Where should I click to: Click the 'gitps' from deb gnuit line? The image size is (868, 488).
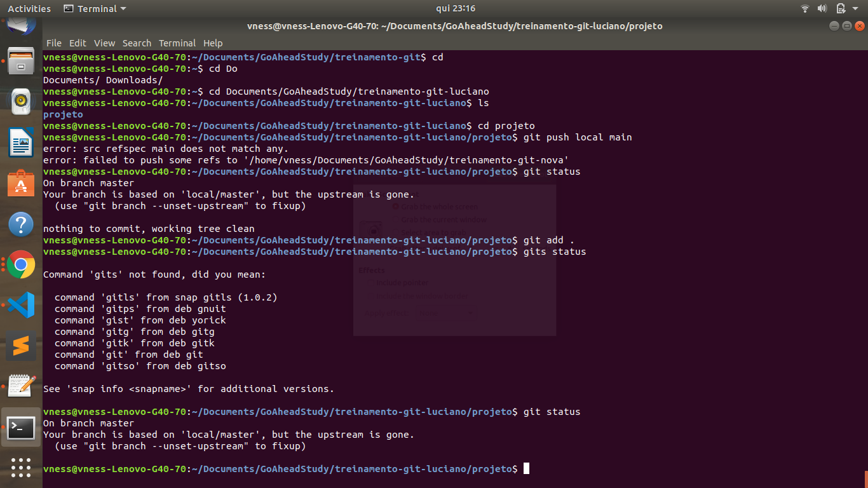pyautogui.click(x=140, y=309)
